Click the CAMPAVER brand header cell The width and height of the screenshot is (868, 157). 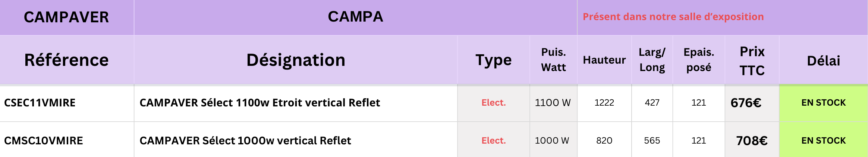point(66,17)
